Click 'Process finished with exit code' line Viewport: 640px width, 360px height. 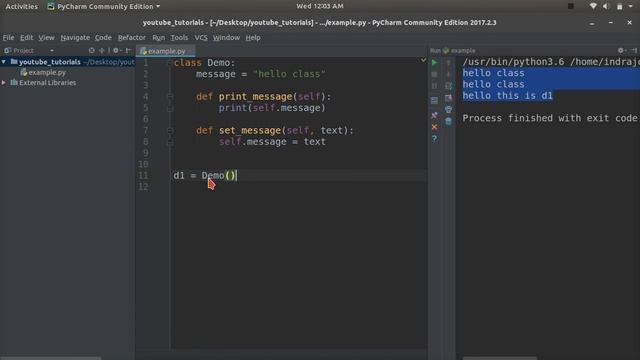(550, 118)
